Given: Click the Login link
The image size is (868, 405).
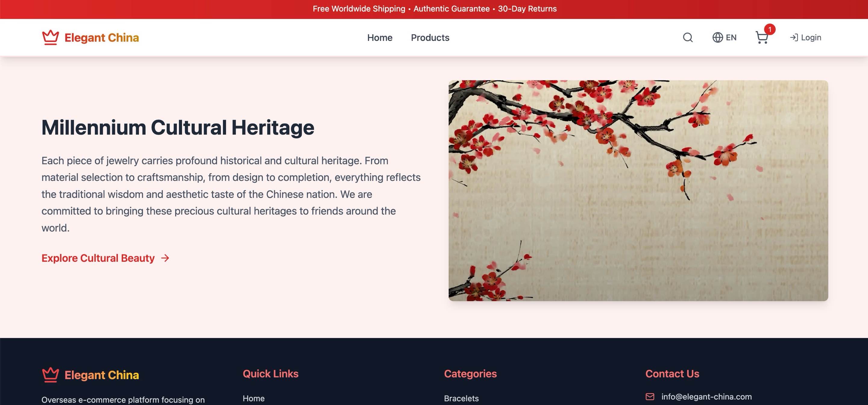Looking at the screenshot, I should click(x=805, y=37).
